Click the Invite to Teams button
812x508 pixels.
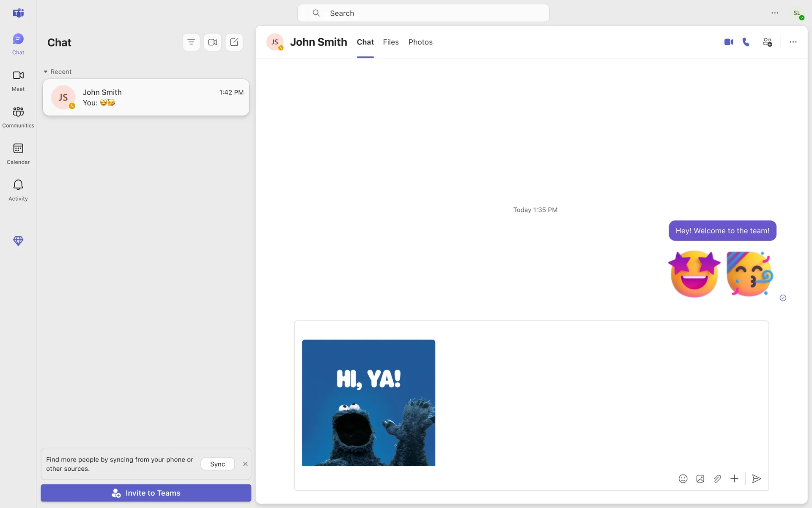click(146, 493)
